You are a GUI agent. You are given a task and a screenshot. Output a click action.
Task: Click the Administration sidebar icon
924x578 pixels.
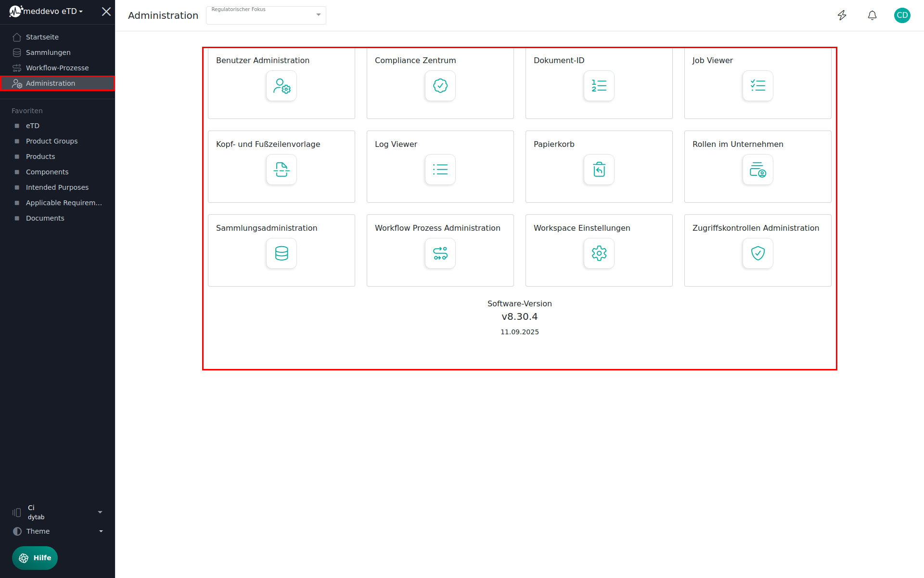click(17, 83)
